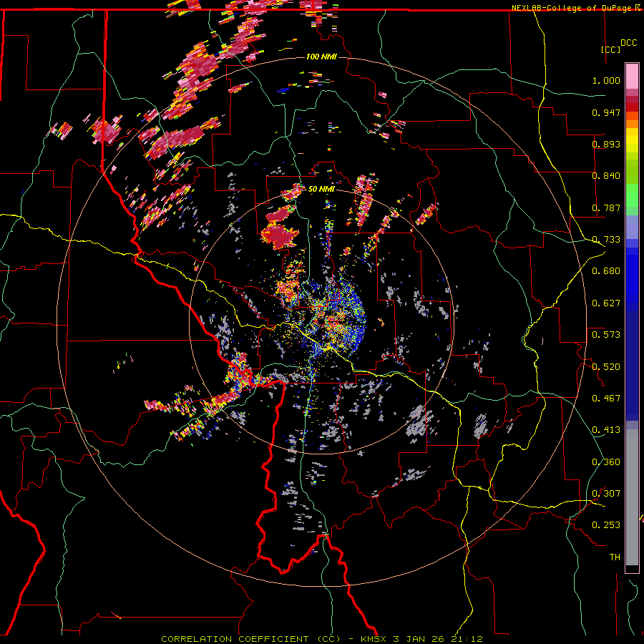This screenshot has width=644, height=644.
Task: Select the 0.520 scale value
Action: (x=606, y=366)
